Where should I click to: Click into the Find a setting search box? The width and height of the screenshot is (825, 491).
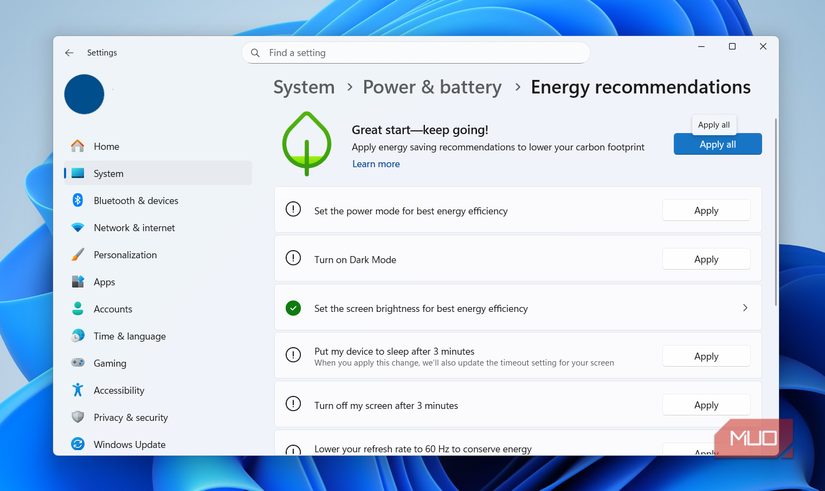click(x=416, y=53)
